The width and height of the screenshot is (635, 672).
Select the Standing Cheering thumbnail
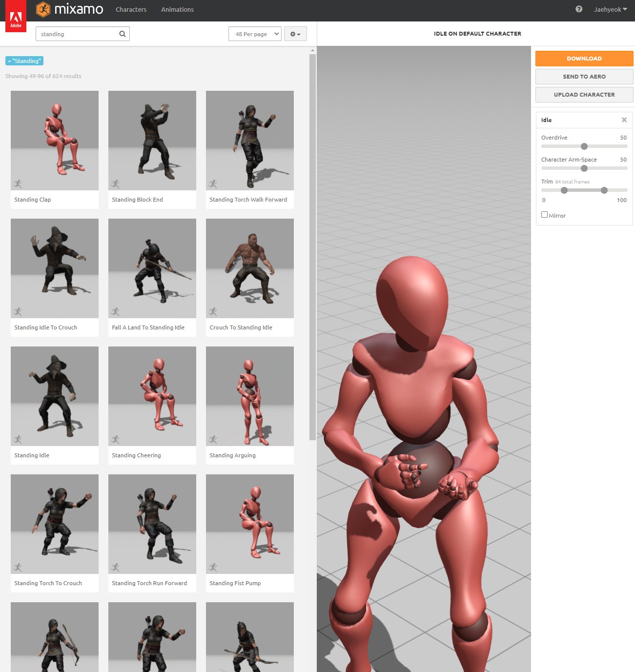[152, 396]
